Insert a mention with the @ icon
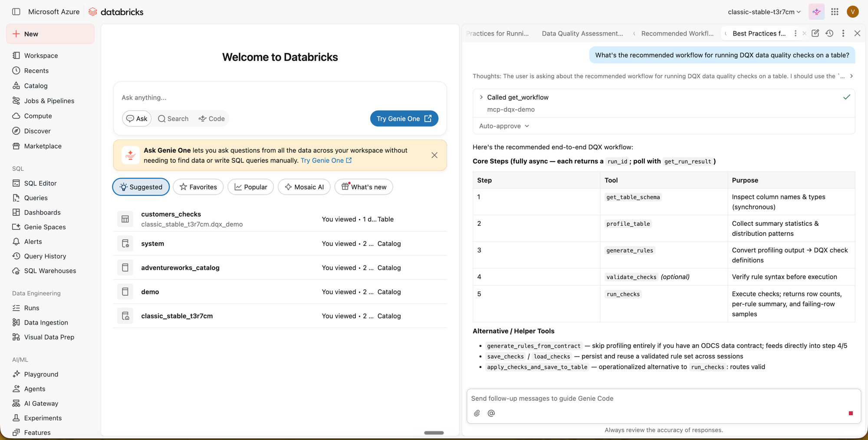Viewport: 868px width, 440px height. click(491, 413)
